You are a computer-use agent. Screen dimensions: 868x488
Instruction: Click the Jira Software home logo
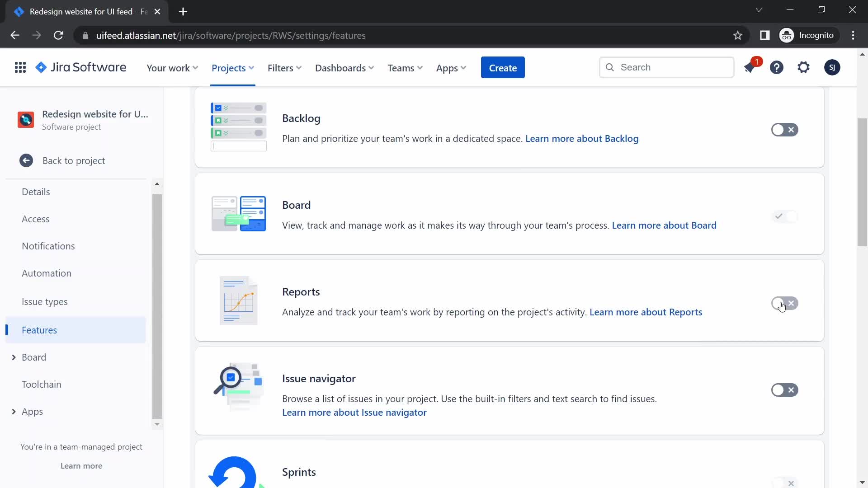(x=81, y=67)
